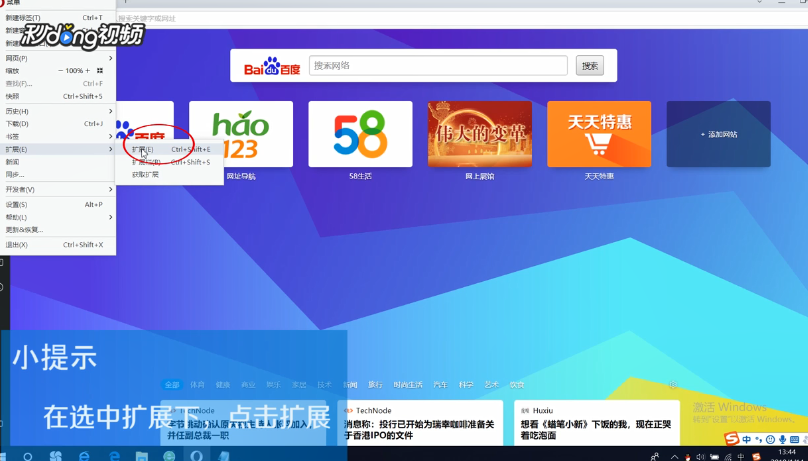Show hidden tray icons chevron
Viewport: 808px width, 461px height.
click(675, 457)
